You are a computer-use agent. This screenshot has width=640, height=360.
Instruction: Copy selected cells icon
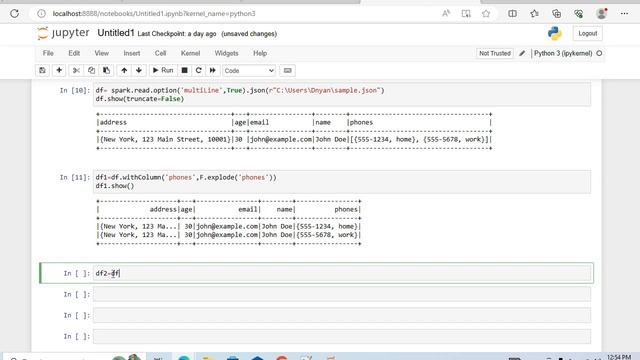click(91, 71)
